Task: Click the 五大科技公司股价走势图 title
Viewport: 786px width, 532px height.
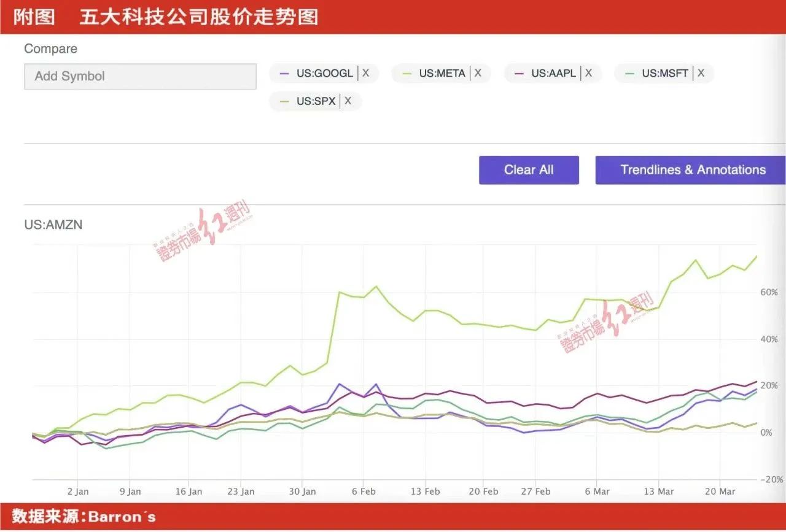Action: pyautogui.click(x=199, y=17)
